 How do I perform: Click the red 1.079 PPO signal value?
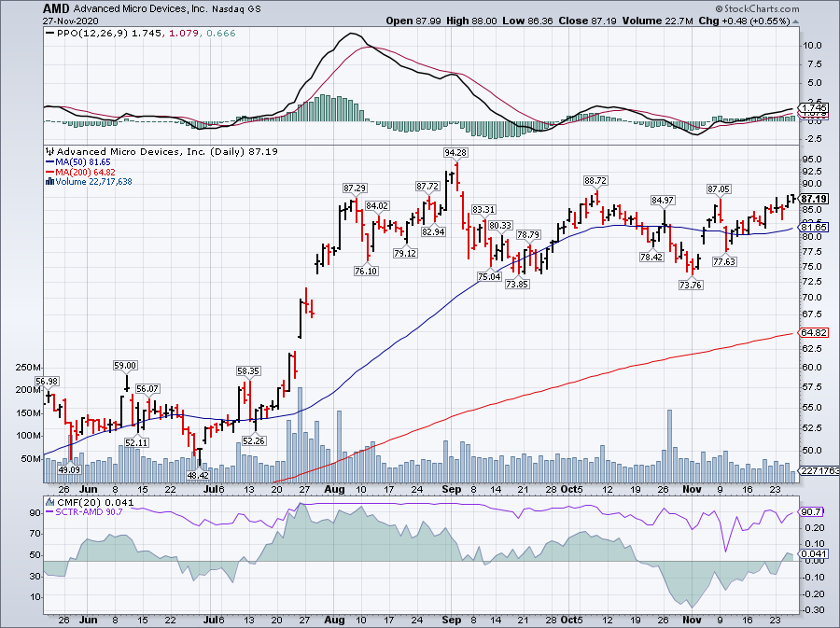pyautogui.click(x=183, y=34)
